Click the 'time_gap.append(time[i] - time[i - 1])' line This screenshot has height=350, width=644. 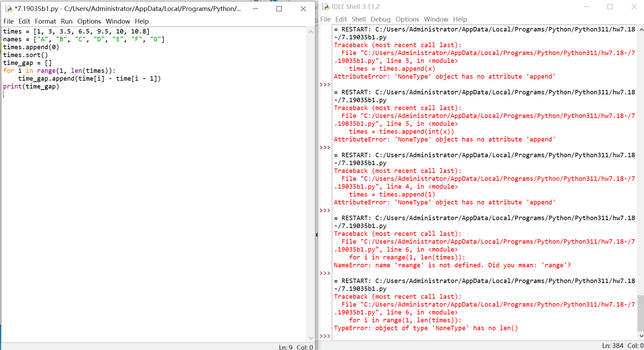(x=89, y=79)
